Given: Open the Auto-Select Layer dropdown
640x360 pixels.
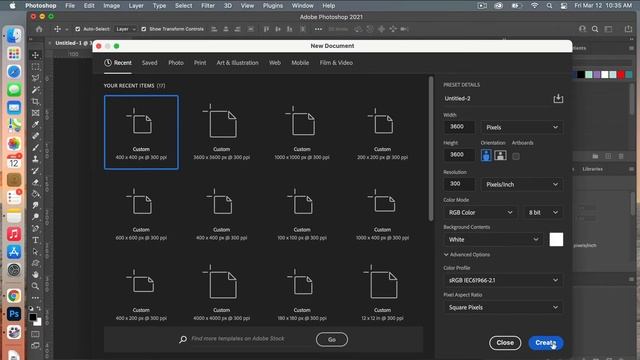Looking at the screenshot, I should [x=125, y=29].
